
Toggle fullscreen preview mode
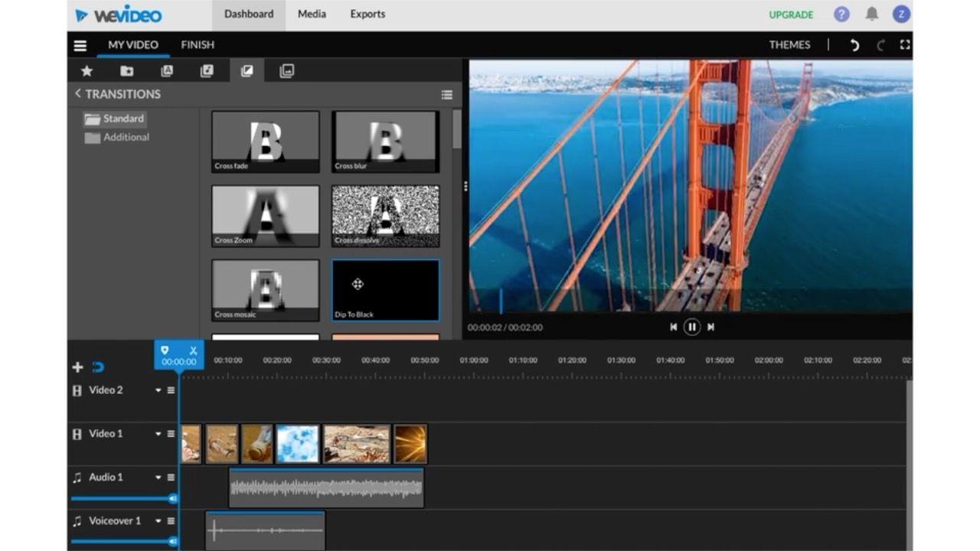[x=905, y=45]
